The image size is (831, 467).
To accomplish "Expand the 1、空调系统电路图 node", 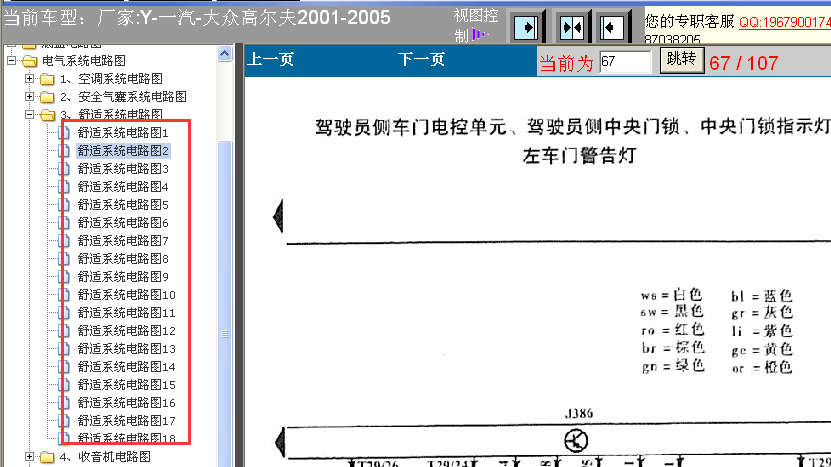I will [x=30, y=78].
